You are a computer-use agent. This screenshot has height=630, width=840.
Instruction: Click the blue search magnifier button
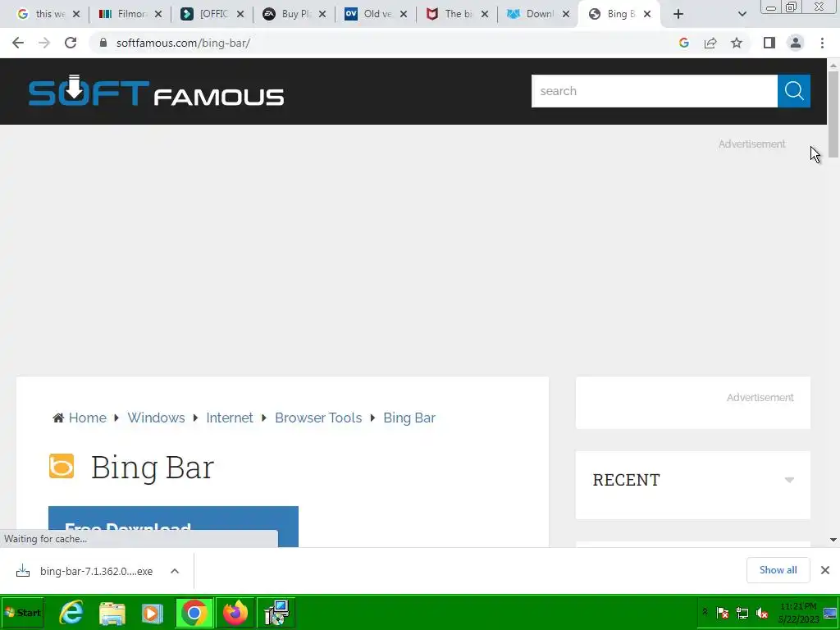pos(793,91)
